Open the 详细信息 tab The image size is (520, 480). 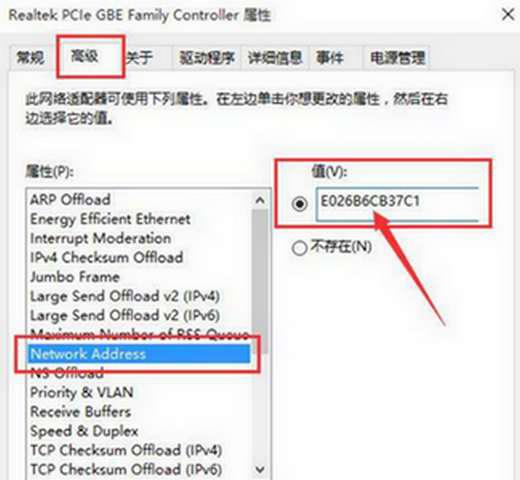[275, 58]
